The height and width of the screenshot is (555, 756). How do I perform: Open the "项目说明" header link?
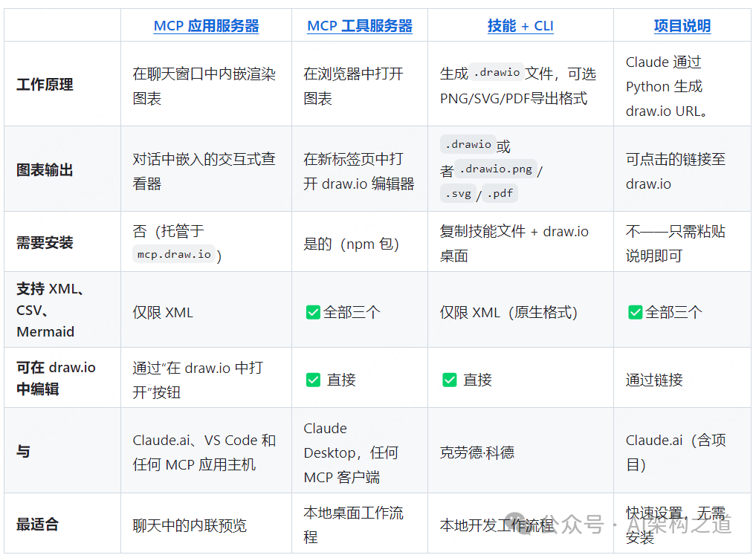coord(682,25)
